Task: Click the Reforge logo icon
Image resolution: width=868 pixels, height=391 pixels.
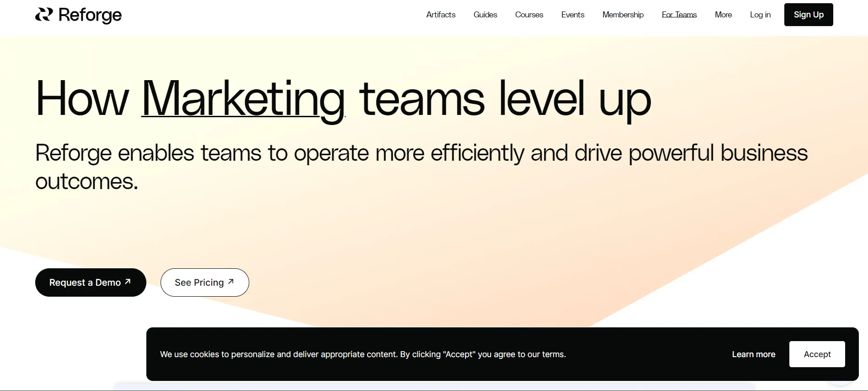Action: click(44, 15)
